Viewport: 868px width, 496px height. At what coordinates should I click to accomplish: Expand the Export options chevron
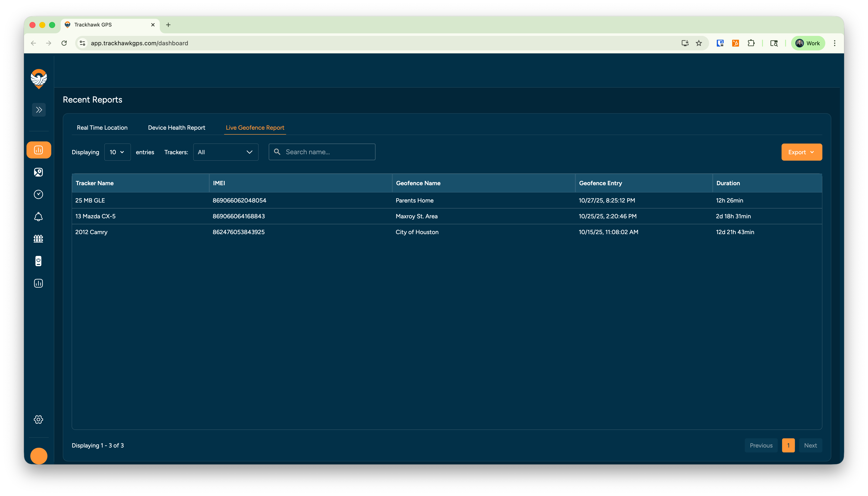tap(813, 152)
